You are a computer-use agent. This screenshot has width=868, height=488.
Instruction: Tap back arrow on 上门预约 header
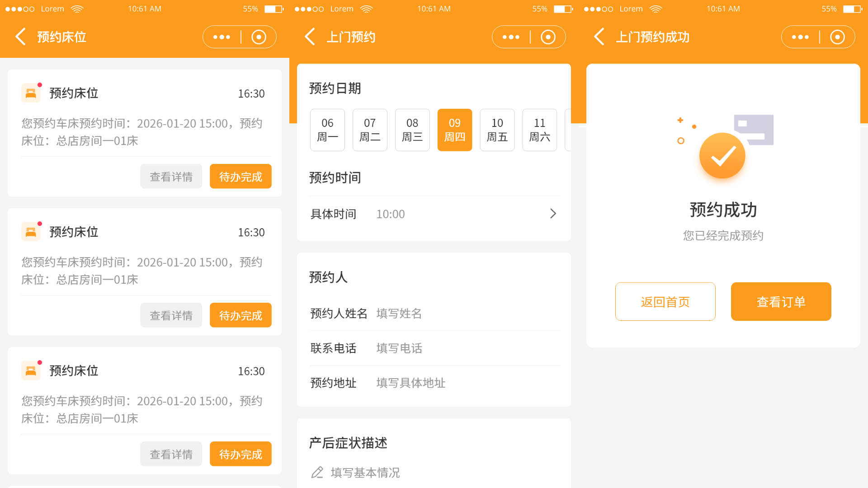[310, 37]
